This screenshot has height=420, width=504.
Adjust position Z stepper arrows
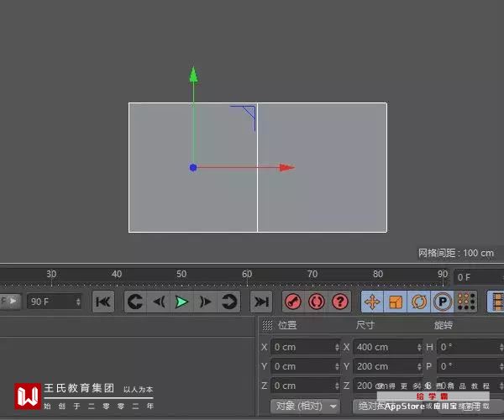337,386
